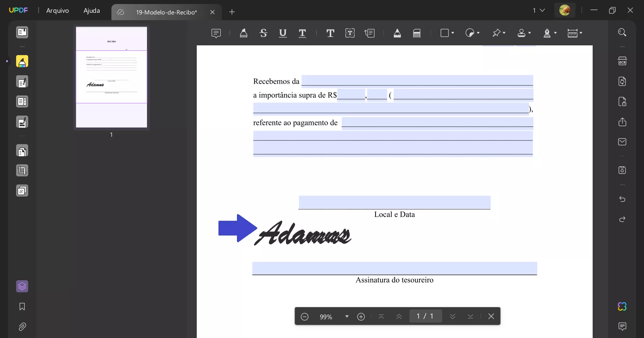This screenshot has height=338, width=644.
Task: Open the comments list panel icon
Action: coord(622,326)
